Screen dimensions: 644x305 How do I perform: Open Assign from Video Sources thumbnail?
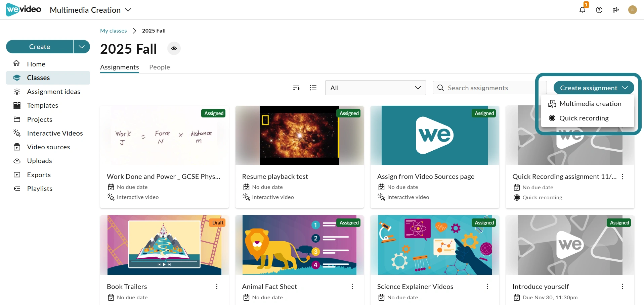click(x=435, y=135)
